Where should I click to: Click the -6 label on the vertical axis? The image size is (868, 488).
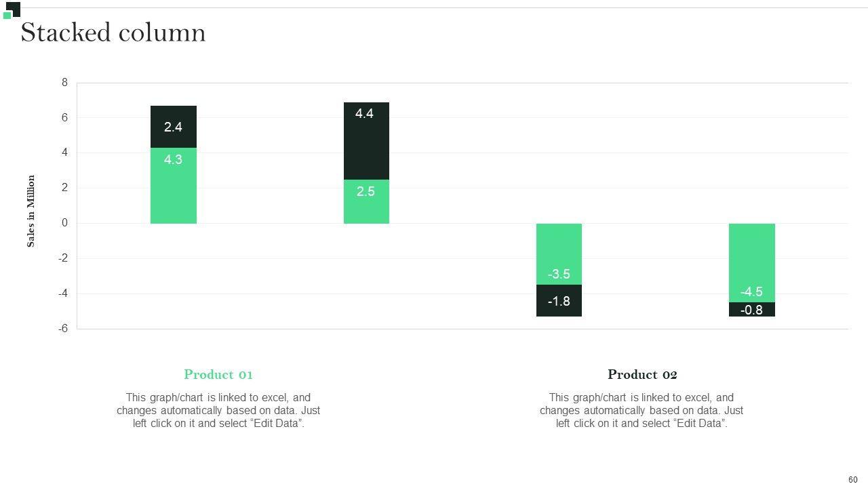(63, 329)
